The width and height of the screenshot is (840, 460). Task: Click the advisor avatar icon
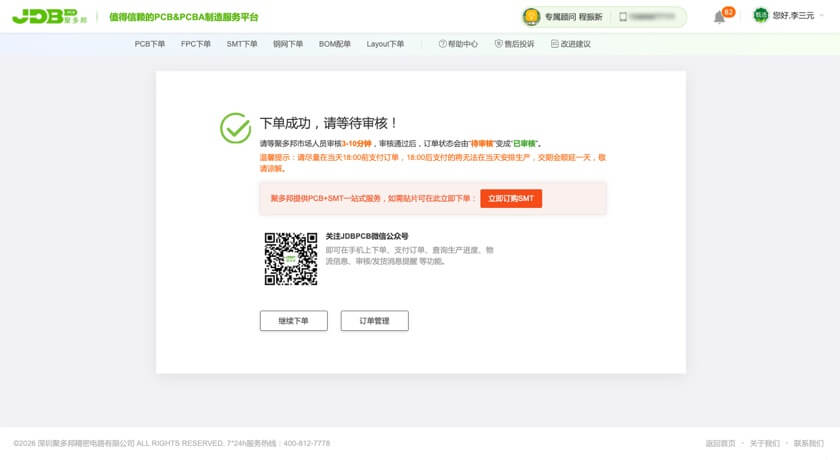tap(531, 17)
